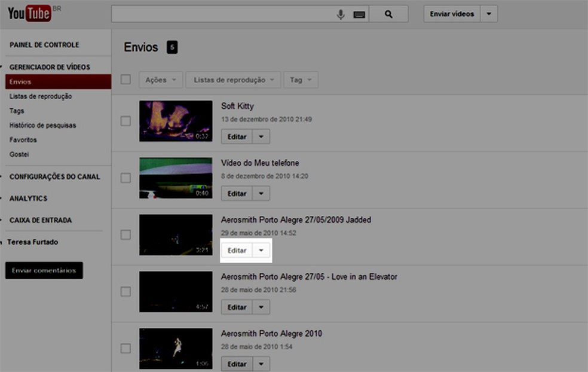Image resolution: width=588 pixels, height=372 pixels.
Task: Open the Aerosmith Porto Alegre 2010 thumbnail
Action: (x=176, y=348)
